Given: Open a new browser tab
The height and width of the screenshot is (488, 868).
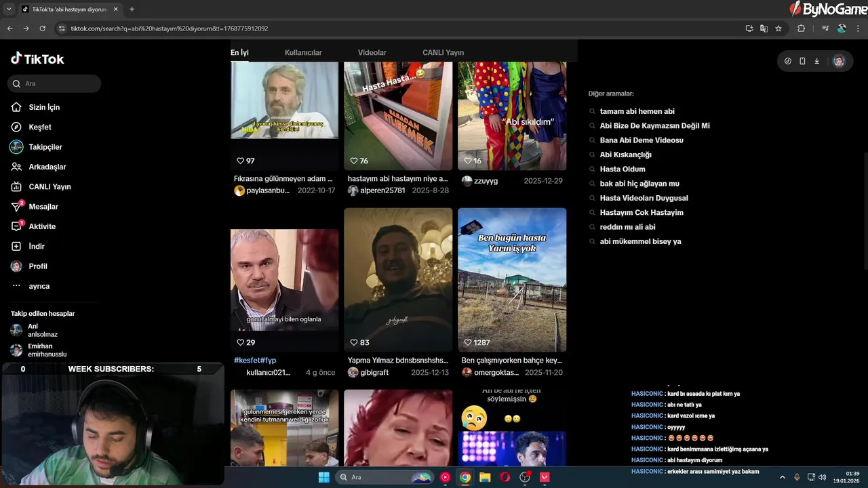Looking at the screenshot, I should [x=132, y=9].
